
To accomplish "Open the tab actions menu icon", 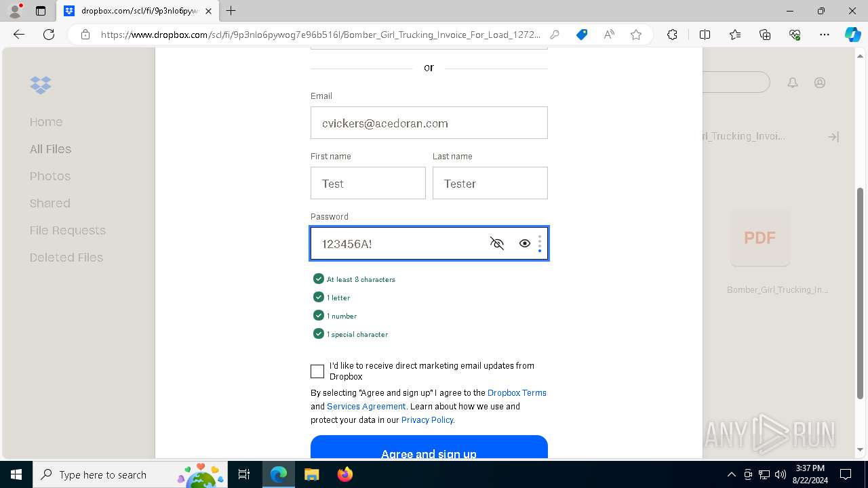I will 41,11.
